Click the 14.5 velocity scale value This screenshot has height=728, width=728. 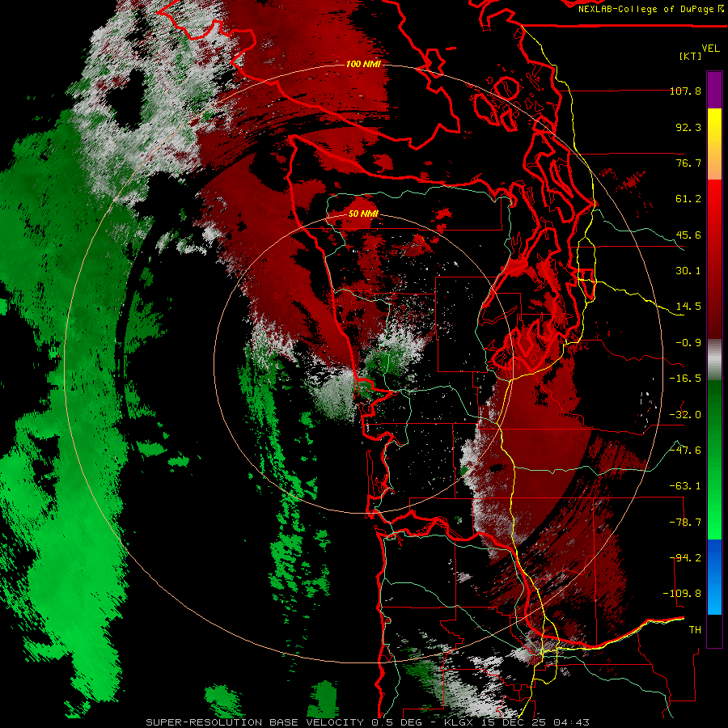688,307
